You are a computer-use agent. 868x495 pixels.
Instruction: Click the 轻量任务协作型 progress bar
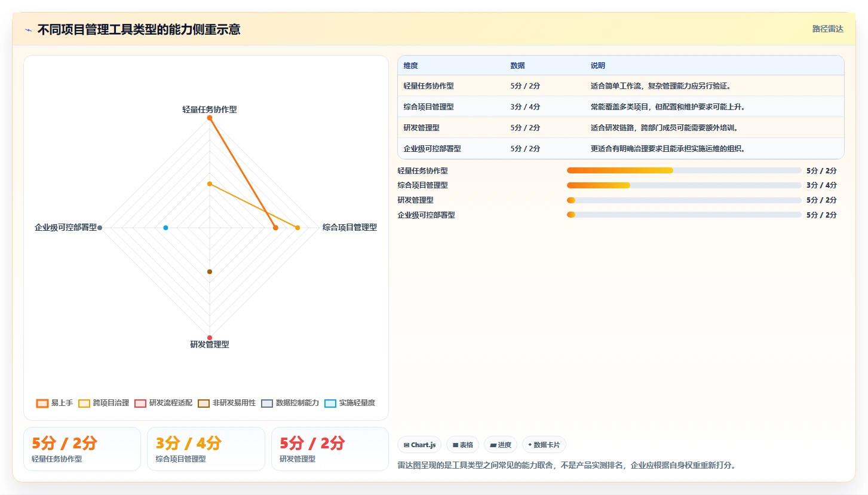point(684,170)
